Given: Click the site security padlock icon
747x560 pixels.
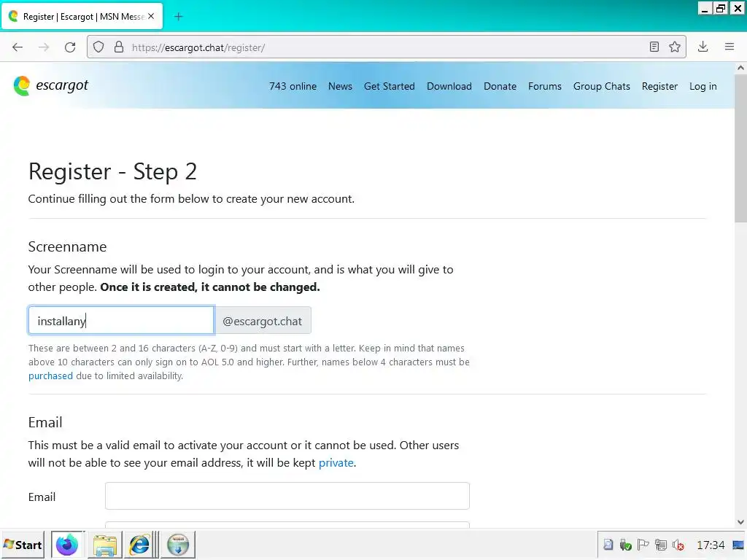Looking at the screenshot, I should [119, 47].
